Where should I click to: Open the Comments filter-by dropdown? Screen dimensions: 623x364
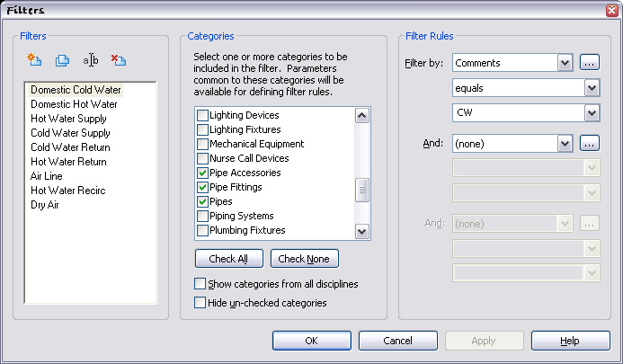coord(565,63)
